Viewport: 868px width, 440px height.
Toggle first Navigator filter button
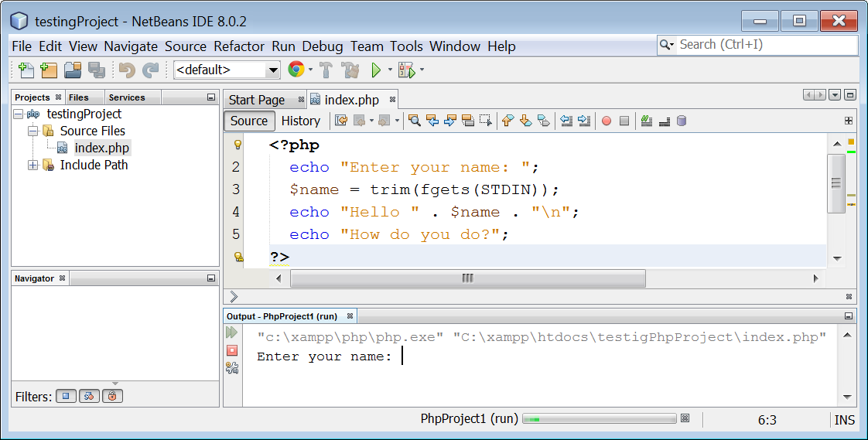pyautogui.click(x=66, y=396)
